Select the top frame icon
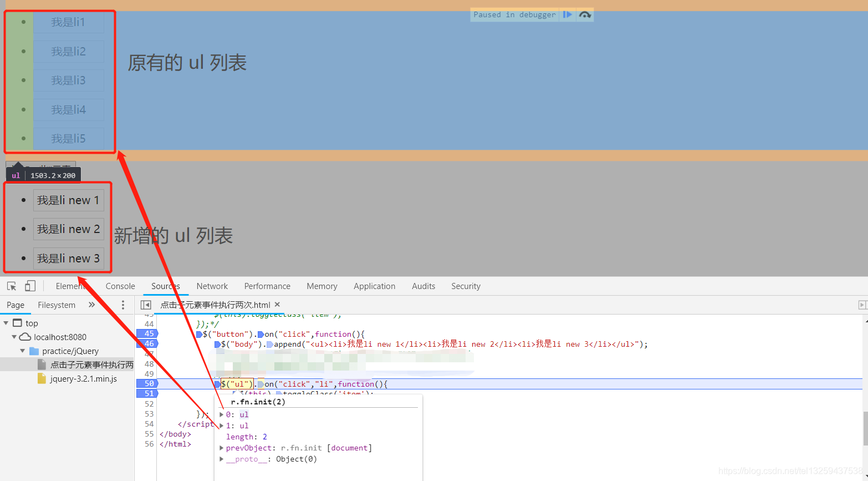This screenshot has width=868, height=481. pyautogui.click(x=17, y=323)
